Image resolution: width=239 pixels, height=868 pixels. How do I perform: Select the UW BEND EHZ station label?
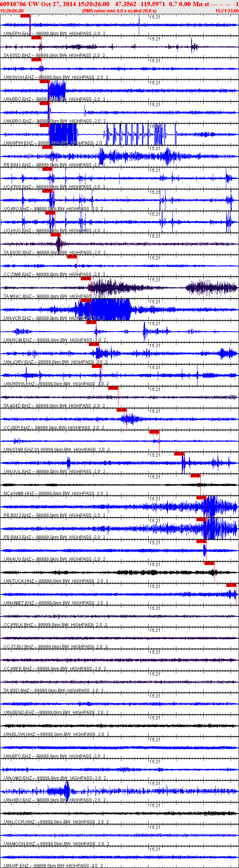pyautogui.click(x=19, y=713)
